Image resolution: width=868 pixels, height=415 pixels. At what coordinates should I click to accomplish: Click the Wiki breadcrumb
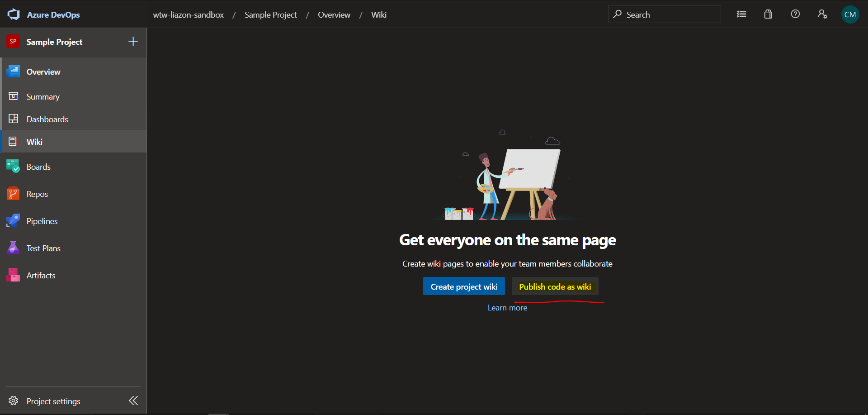pos(379,14)
